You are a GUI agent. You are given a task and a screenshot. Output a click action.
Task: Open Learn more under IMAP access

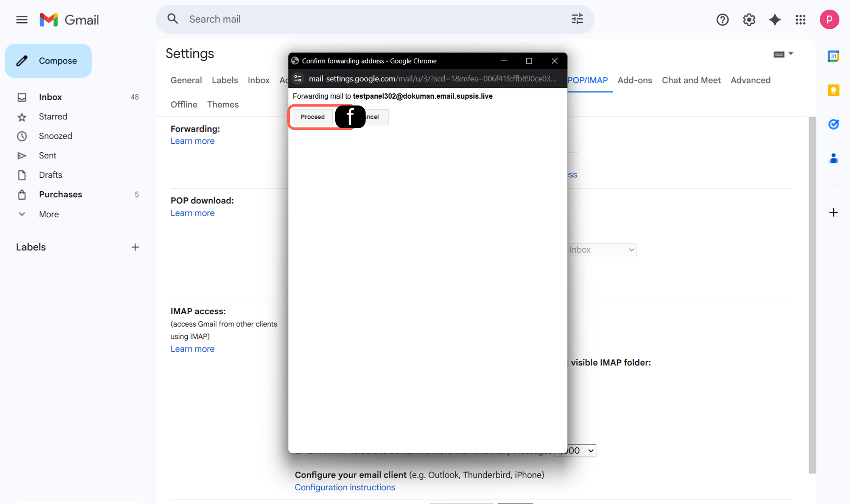tap(192, 349)
